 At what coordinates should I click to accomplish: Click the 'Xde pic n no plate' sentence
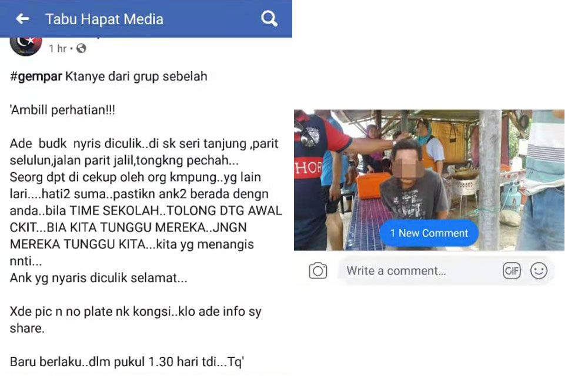point(135,320)
